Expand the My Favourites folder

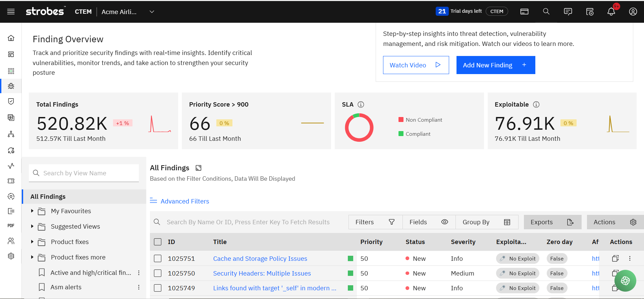32,211
